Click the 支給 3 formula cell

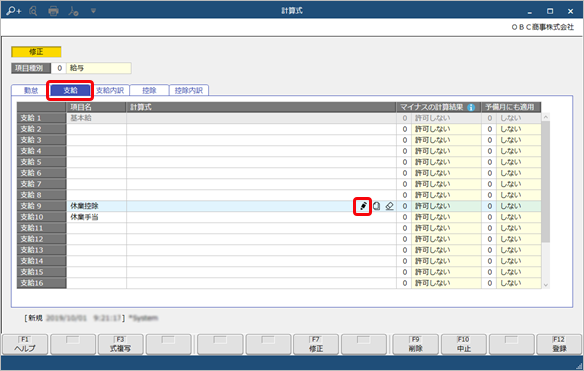coord(261,140)
